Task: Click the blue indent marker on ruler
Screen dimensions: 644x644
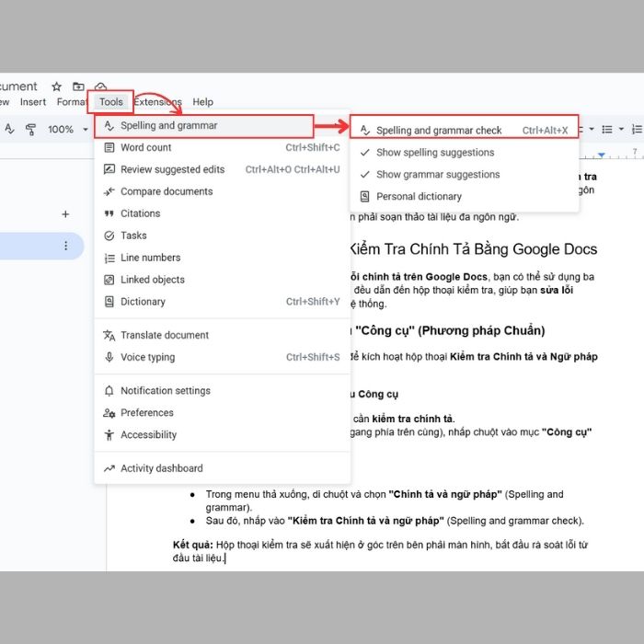Action: click(602, 155)
